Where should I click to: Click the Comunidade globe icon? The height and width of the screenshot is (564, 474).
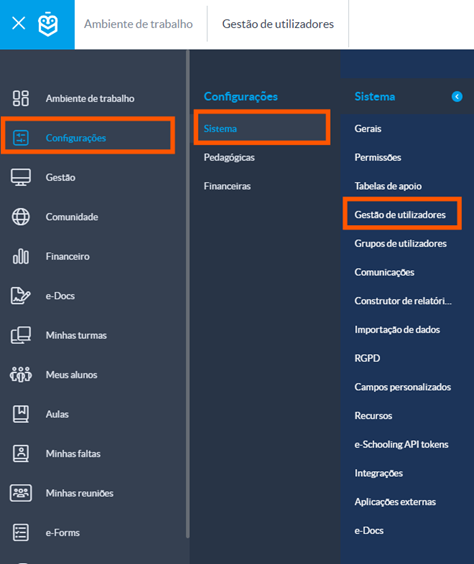[21, 217]
